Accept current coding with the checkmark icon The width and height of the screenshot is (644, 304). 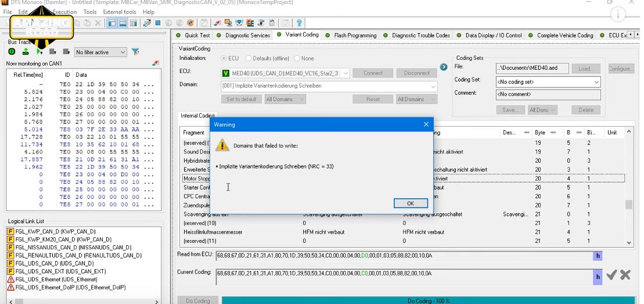click(x=611, y=275)
